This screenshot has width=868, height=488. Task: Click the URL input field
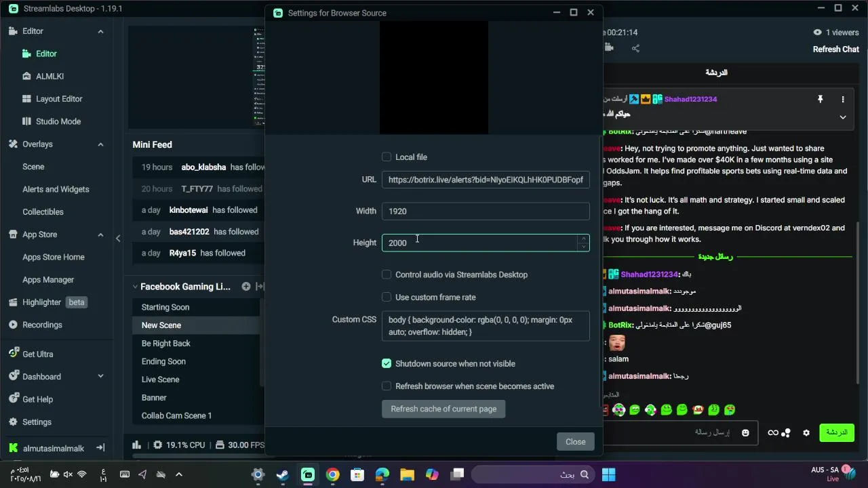(x=486, y=180)
